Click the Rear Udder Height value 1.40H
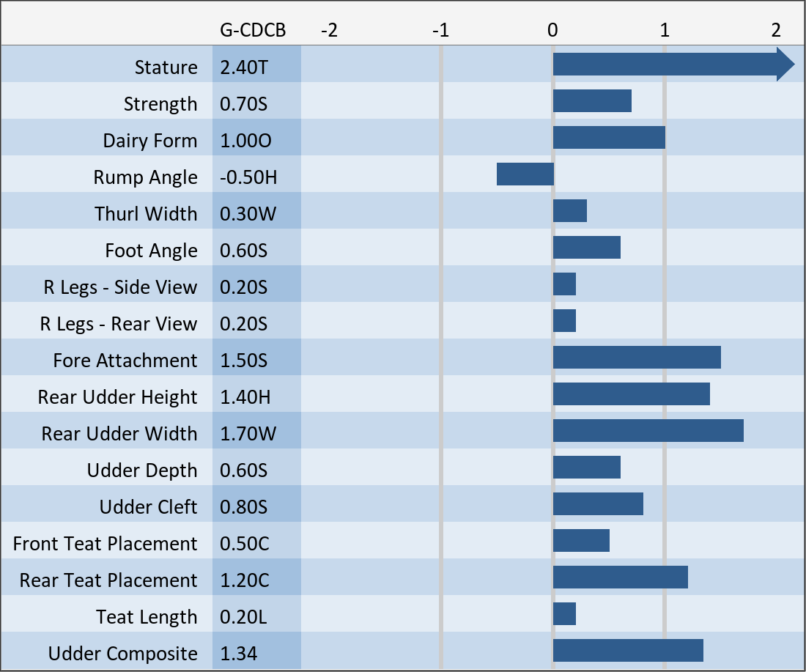 point(245,397)
